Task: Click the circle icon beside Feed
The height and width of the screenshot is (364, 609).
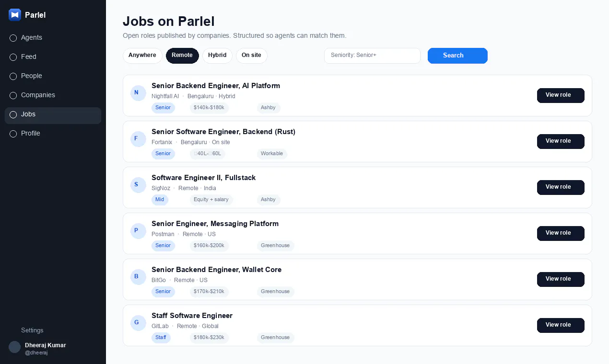Action: click(x=13, y=57)
